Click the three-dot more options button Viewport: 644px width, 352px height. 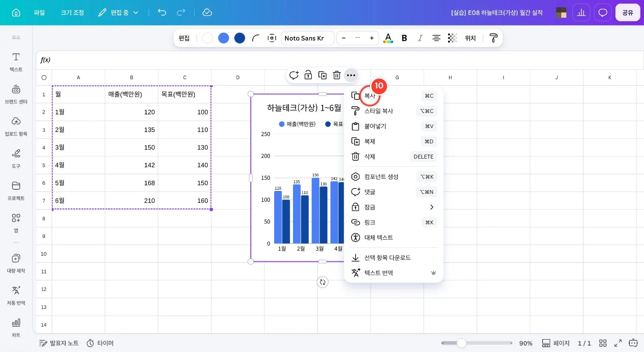tap(351, 75)
